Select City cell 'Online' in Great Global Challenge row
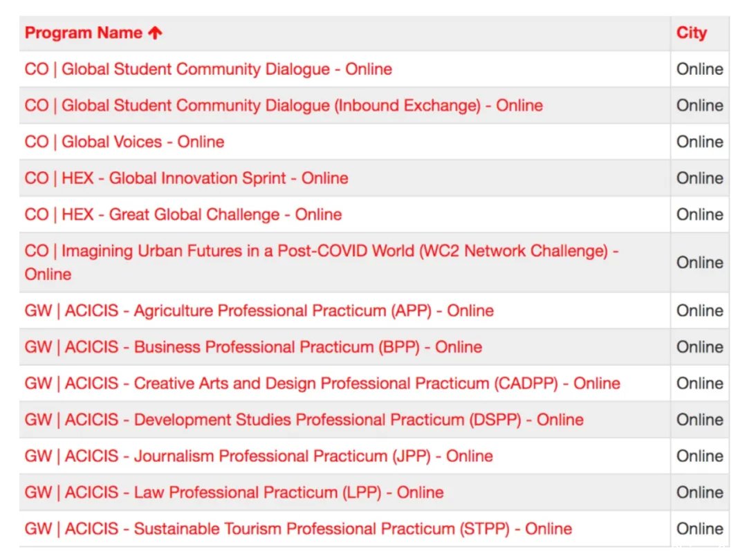Viewport: 747px width, 560px height. coord(700,214)
